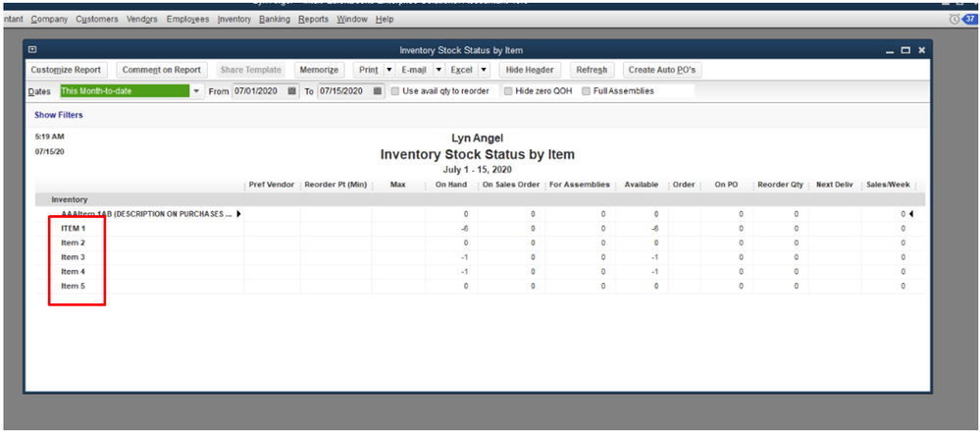Expand the Excel button dropdown arrow
This screenshot has width=980, height=433.
[485, 70]
